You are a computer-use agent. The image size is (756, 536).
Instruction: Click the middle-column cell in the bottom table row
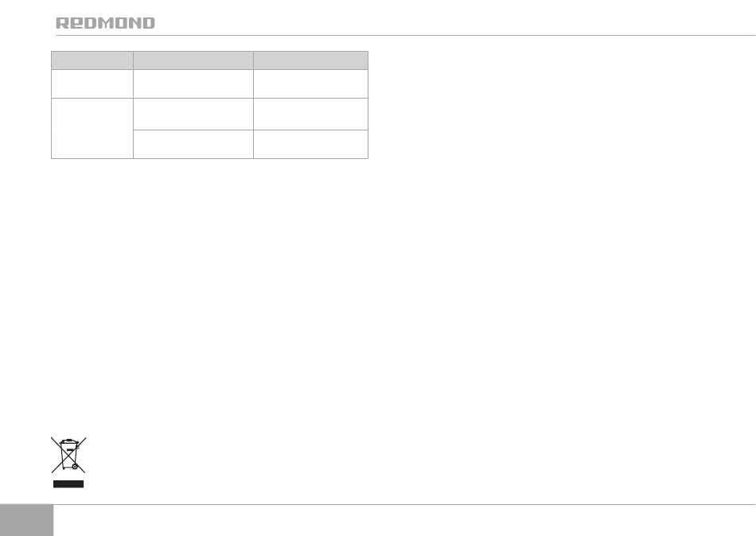coord(193,144)
